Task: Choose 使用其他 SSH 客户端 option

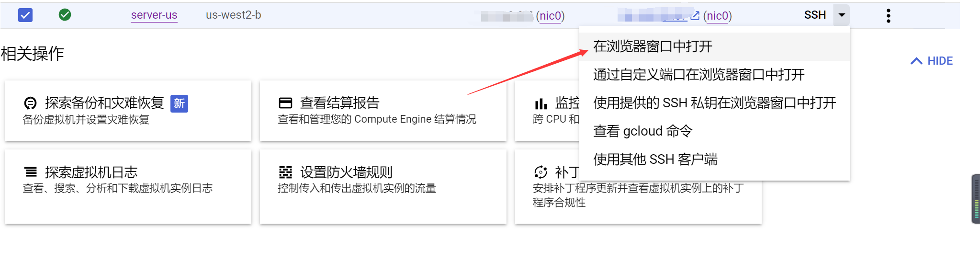Action: pos(655,160)
